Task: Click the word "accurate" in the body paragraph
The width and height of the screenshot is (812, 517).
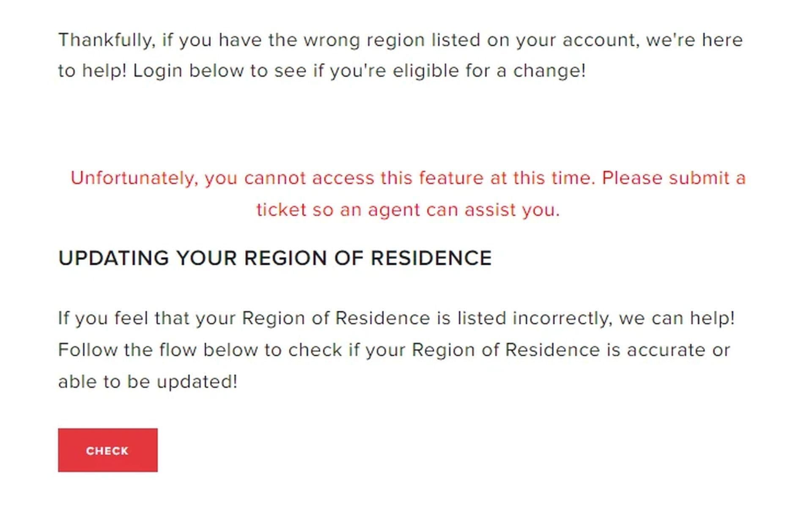Action: tap(666, 350)
